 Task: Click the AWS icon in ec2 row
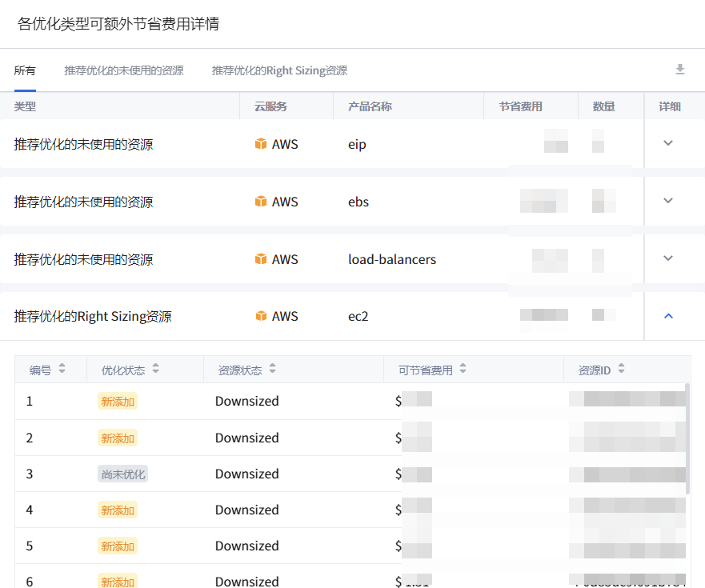tap(261, 316)
